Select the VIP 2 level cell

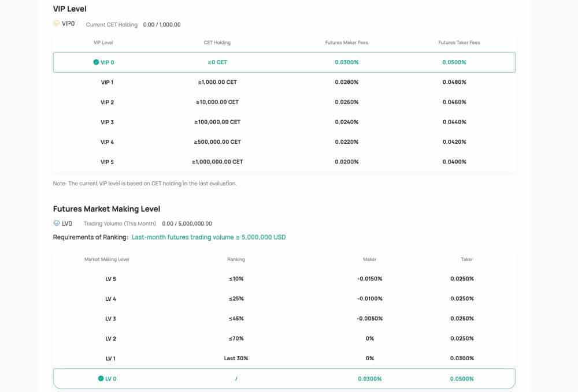[108, 102]
